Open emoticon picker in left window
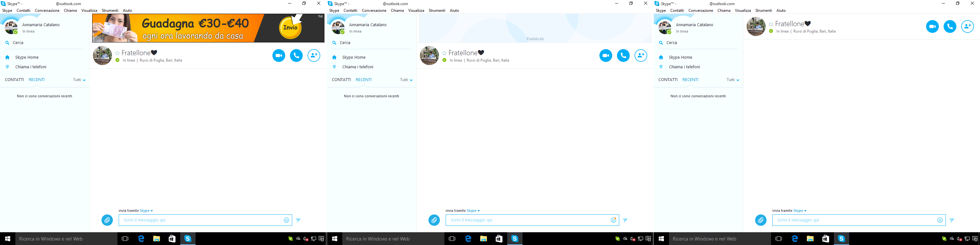Image resolution: width=980 pixels, height=245 pixels. pyautogui.click(x=286, y=220)
